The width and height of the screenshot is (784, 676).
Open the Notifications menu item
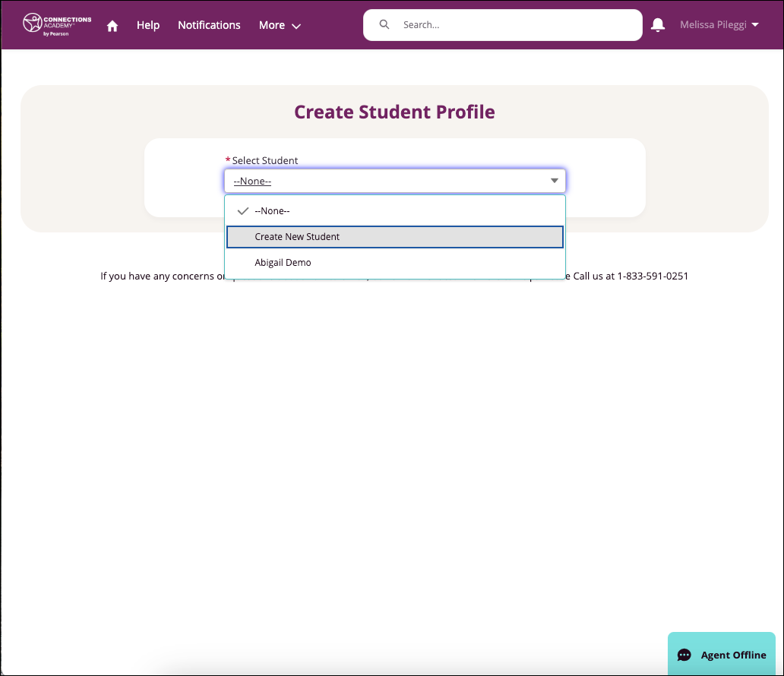[x=209, y=25]
